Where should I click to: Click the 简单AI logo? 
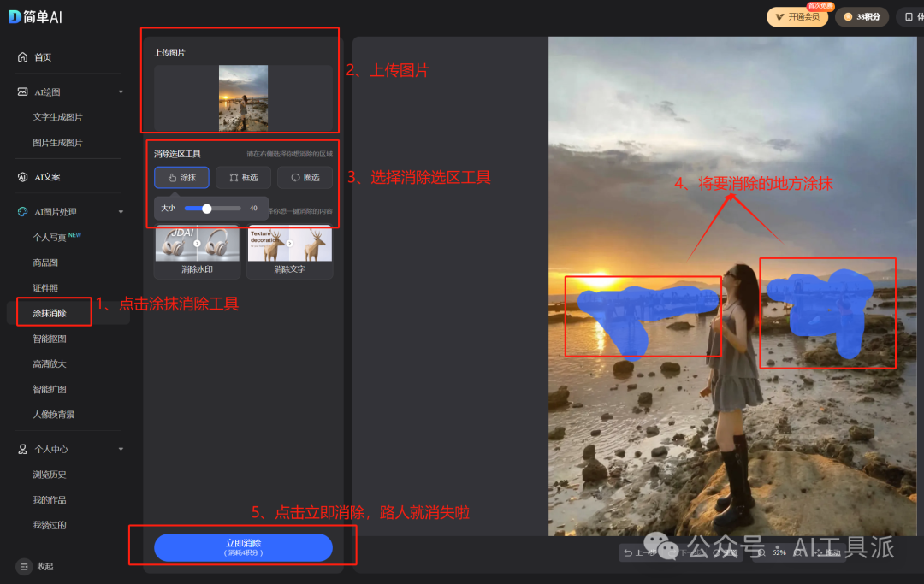click(36, 17)
